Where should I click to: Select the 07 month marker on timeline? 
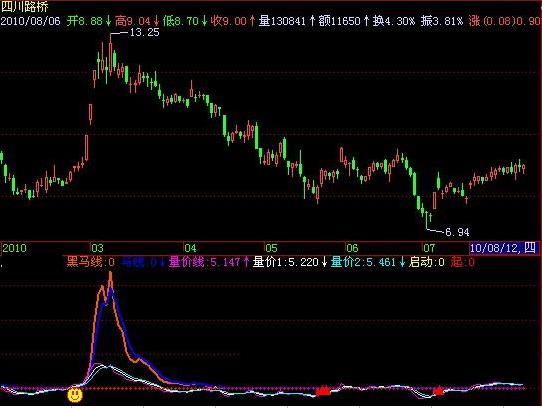(429, 248)
